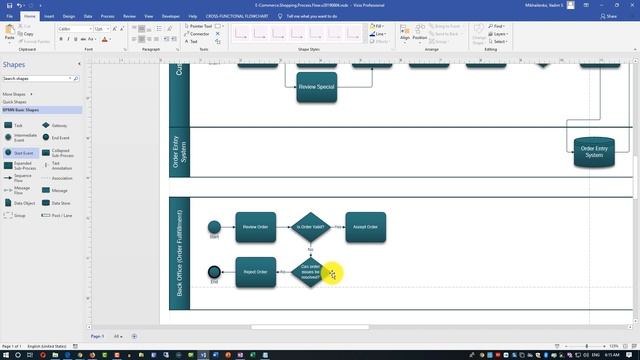Click in the Search shapes field
This screenshot has width=640, height=360.
click(36, 78)
